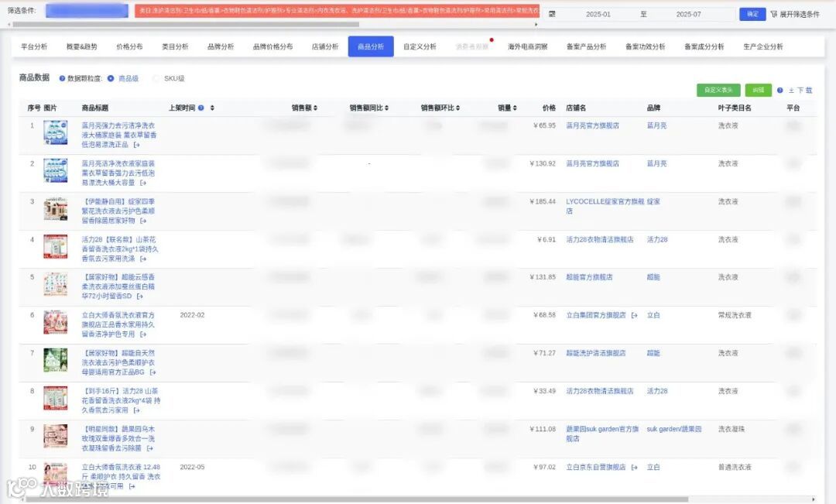Open external link icon for product row 7
The image size is (836, 504).
click(x=152, y=372)
